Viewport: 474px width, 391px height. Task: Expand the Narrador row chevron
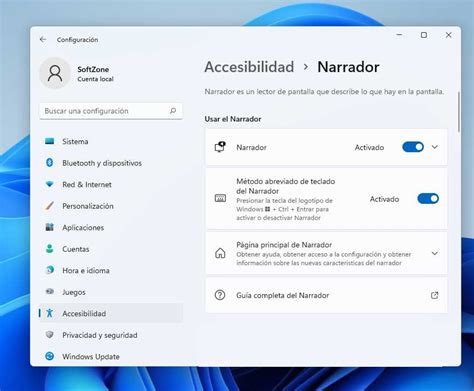pyautogui.click(x=435, y=147)
